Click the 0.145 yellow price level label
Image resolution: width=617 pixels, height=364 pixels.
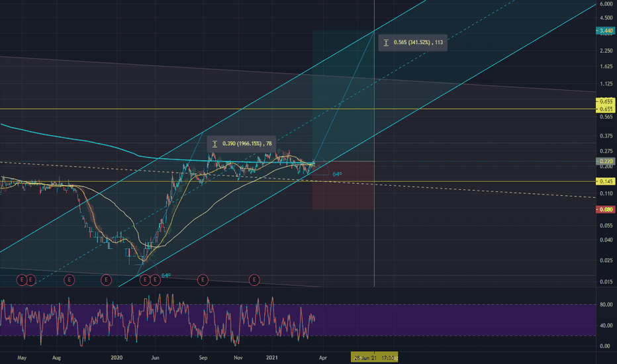coord(606,181)
